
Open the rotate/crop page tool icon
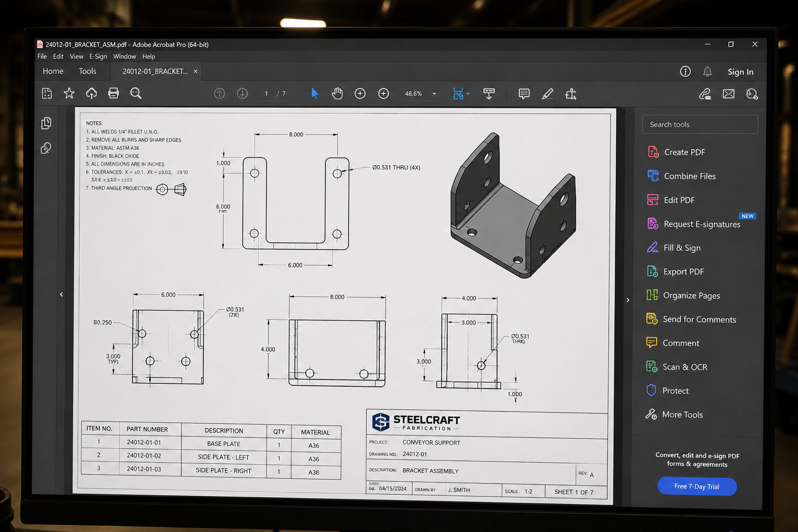coord(571,94)
